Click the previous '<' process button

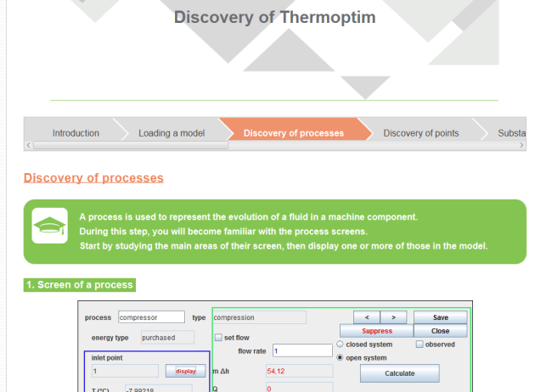click(367, 317)
